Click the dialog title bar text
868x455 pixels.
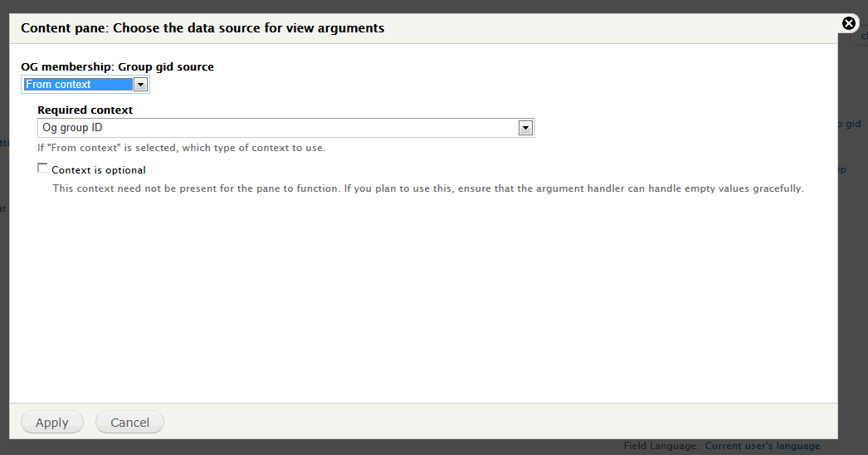point(202,28)
